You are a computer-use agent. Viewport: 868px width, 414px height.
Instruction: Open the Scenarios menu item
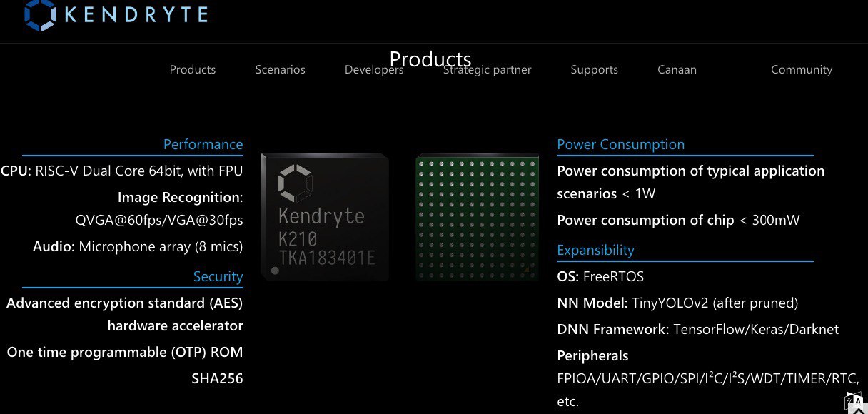(280, 69)
